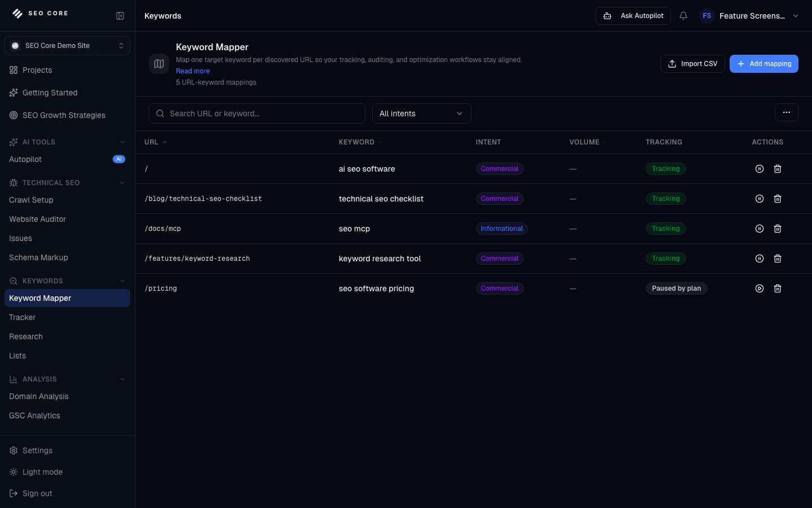Delete the seo software pricing mapping
Viewport: 812px width, 508px height.
pyautogui.click(x=778, y=288)
